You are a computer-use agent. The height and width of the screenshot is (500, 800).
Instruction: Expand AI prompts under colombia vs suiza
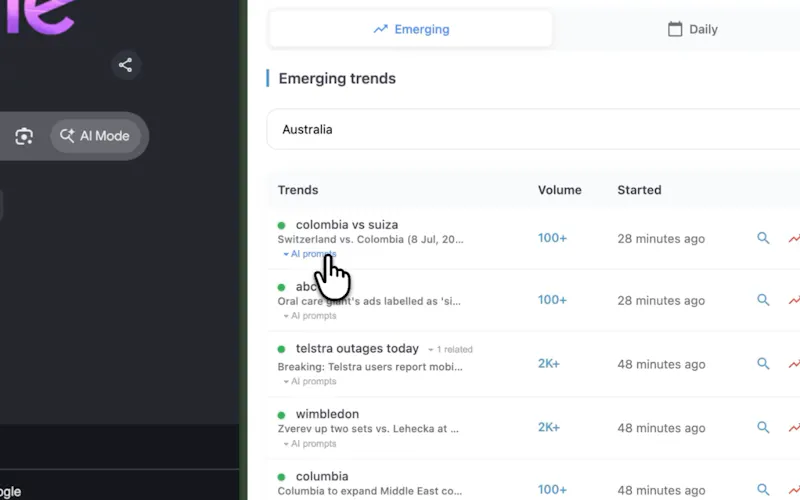310,254
